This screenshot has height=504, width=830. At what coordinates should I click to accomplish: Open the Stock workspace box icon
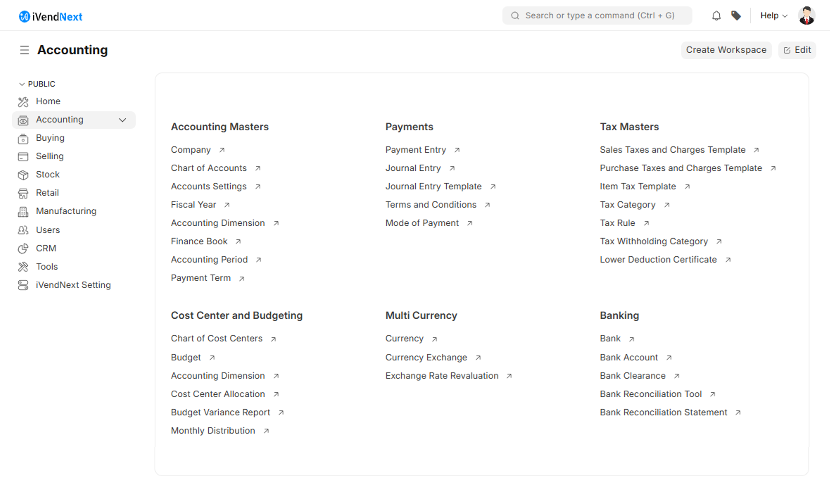[23, 174]
